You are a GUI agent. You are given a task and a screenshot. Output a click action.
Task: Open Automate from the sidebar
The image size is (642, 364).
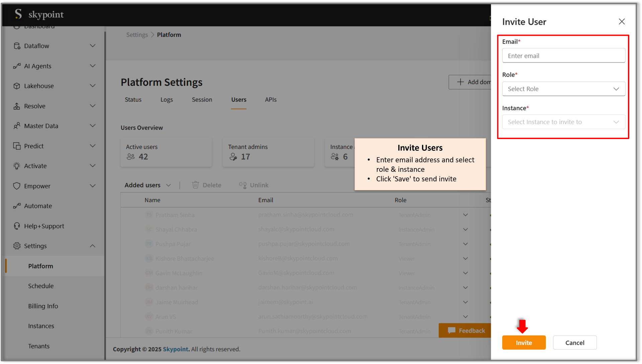click(x=17, y=206)
